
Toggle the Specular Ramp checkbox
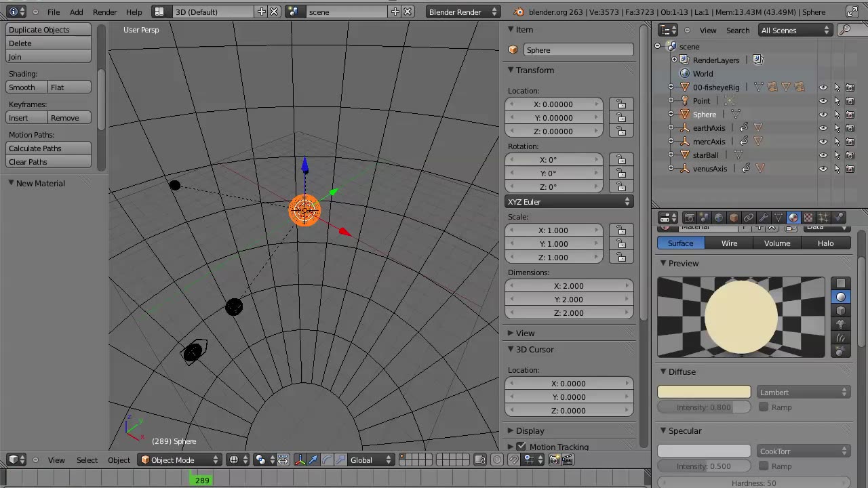[764, 466]
